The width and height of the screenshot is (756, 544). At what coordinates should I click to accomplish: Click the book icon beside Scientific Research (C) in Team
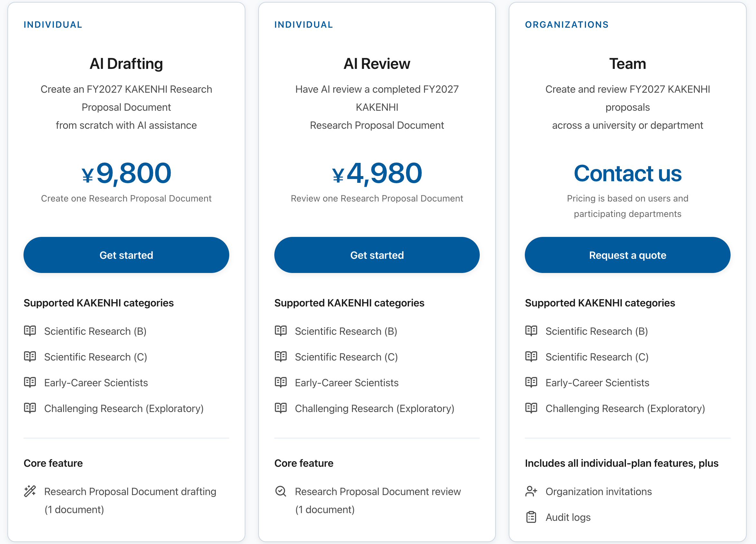[x=531, y=356]
